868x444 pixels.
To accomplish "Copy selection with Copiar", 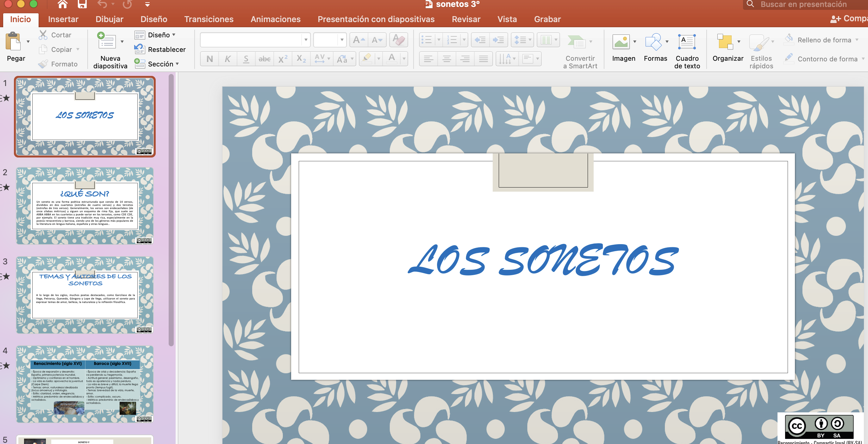I will point(55,49).
